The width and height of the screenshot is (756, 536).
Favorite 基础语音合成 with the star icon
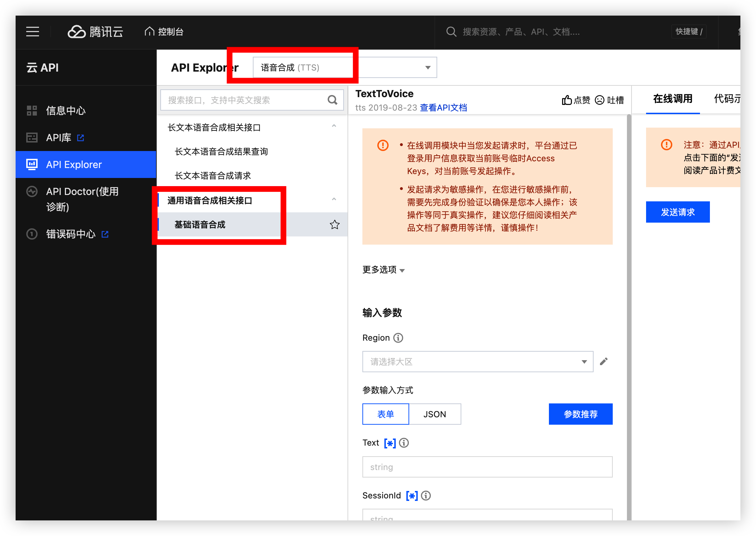point(334,224)
